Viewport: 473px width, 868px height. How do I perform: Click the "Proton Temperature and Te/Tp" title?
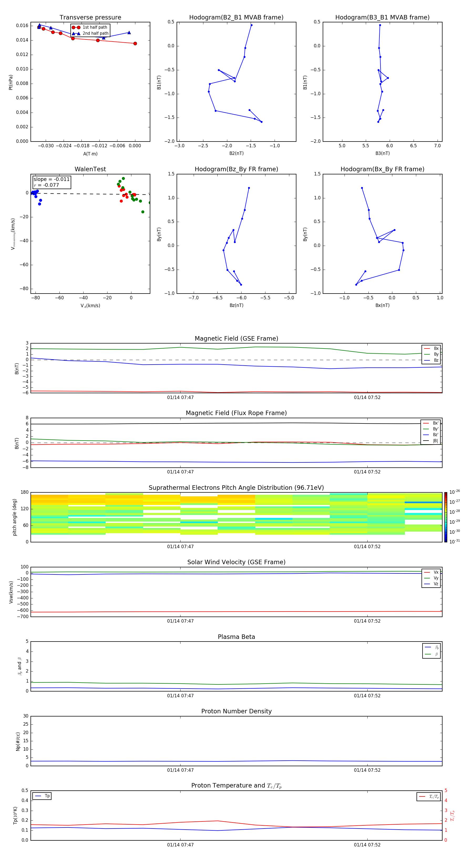click(236, 786)
